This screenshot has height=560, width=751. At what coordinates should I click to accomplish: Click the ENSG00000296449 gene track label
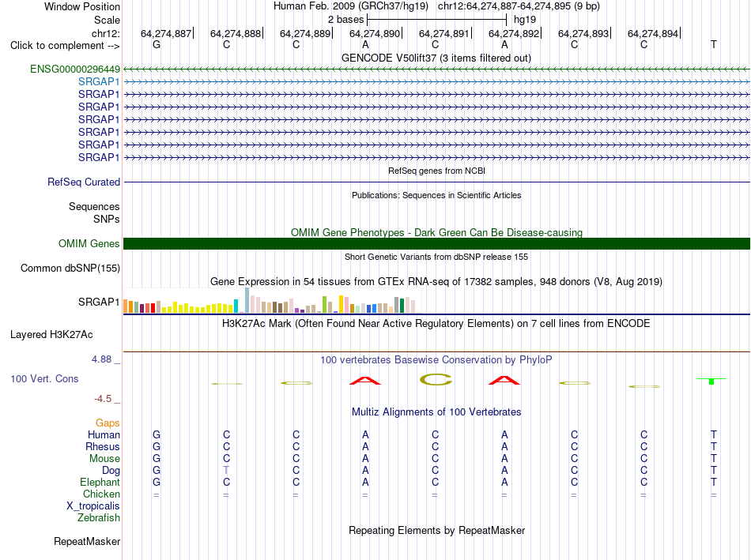coord(75,69)
